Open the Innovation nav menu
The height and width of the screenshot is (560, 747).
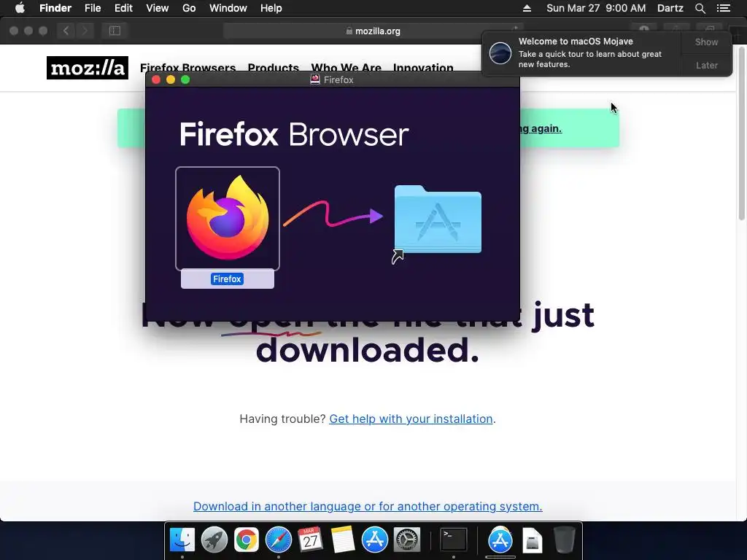[x=423, y=67]
